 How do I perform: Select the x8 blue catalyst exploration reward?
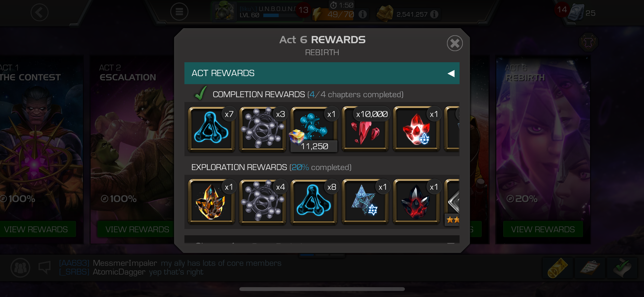coord(314,202)
